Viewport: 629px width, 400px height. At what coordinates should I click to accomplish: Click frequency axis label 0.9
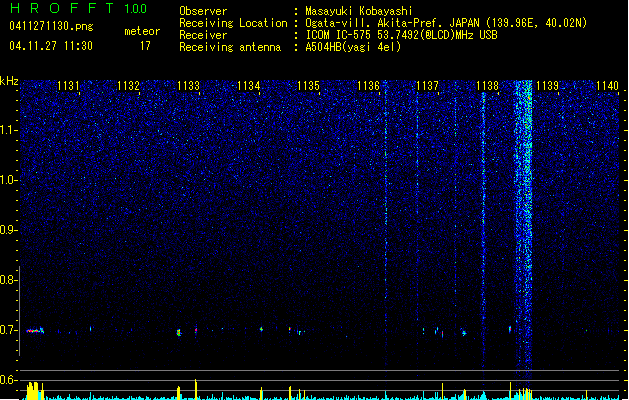coord(8,230)
